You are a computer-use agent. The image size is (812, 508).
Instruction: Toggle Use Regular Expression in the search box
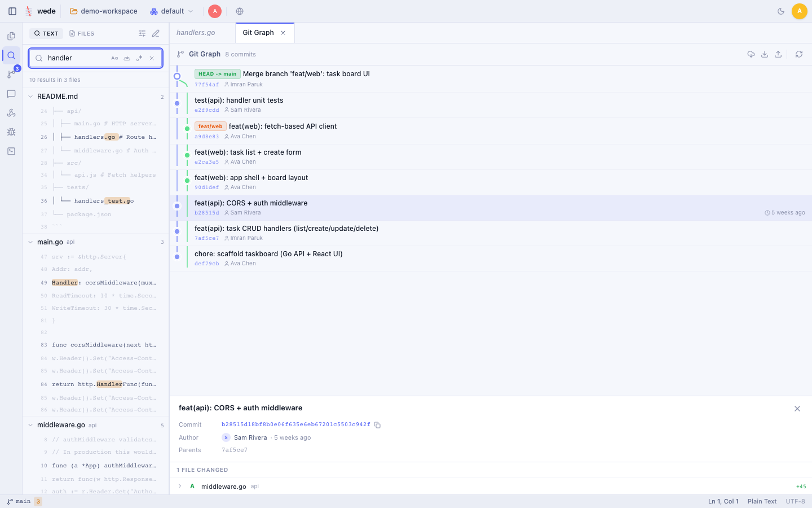[139, 58]
